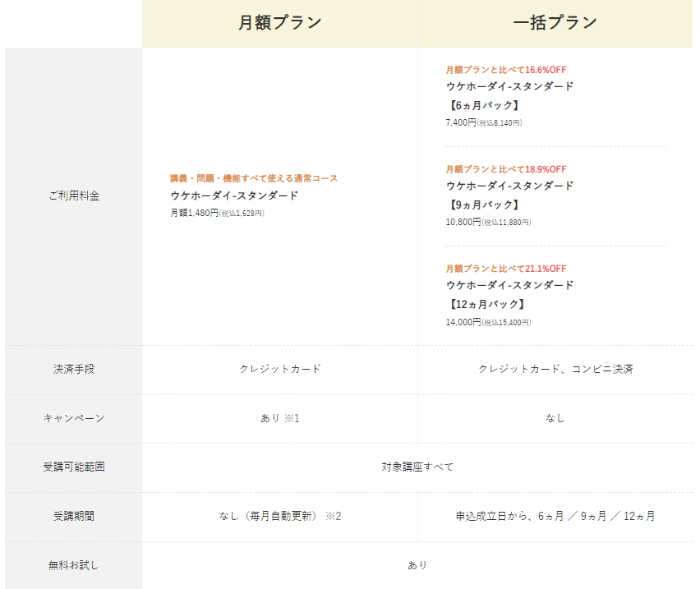The height and width of the screenshot is (589, 700).
Task: Click the 14,000円 price text
Action: (x=463, y=322)
